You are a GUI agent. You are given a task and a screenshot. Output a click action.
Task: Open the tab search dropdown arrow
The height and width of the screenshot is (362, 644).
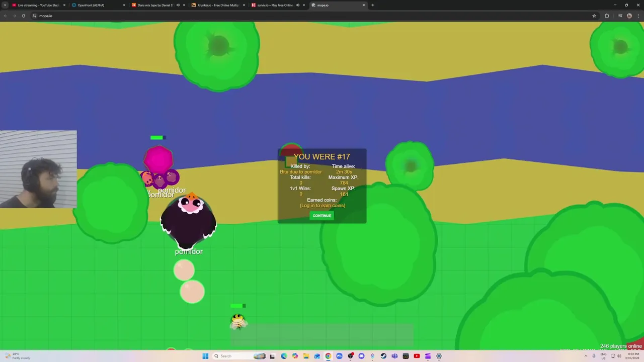pyautogui.click(x=5, y=5)
